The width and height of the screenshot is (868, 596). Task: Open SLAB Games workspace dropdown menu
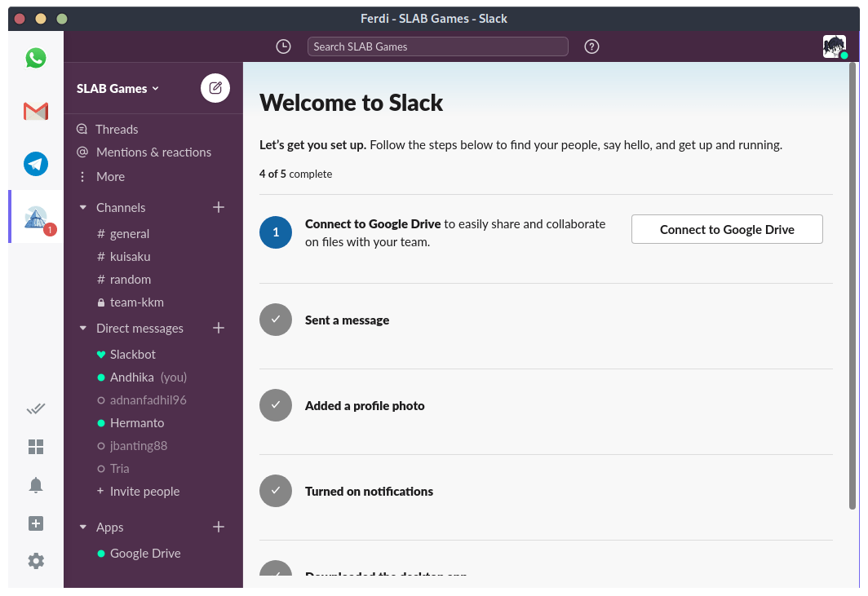pos(118,89)
